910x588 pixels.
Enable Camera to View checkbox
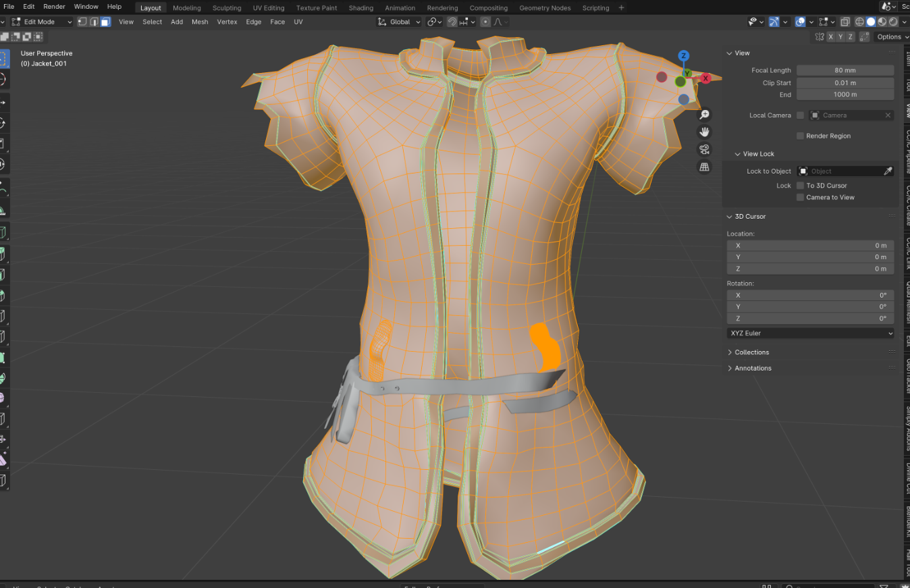pos(800,197)
